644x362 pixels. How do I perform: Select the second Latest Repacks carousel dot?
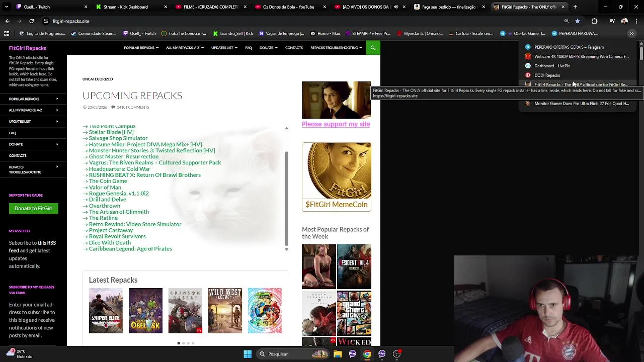pos(183,343)
